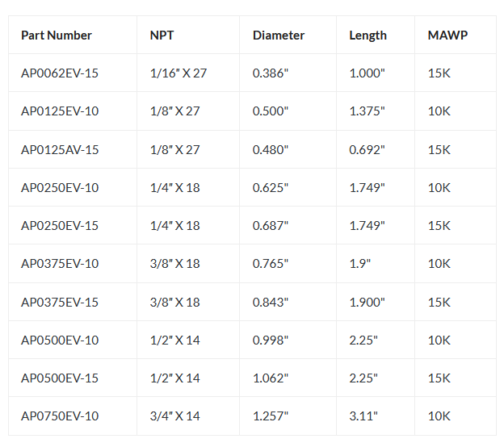Select part number AP0125AV-15

pos(60,150)
